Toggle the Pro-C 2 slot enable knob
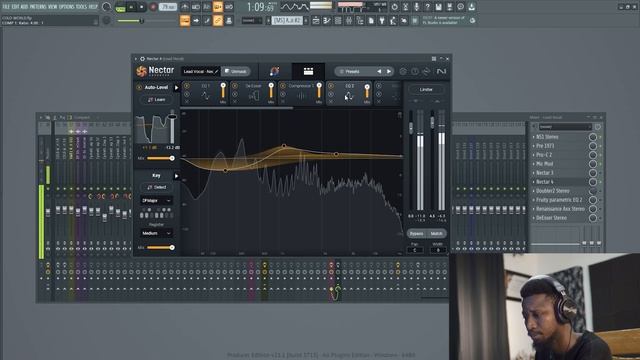This screenshot has height=360, width=640. pyautogui.click(x=593, y=155)
